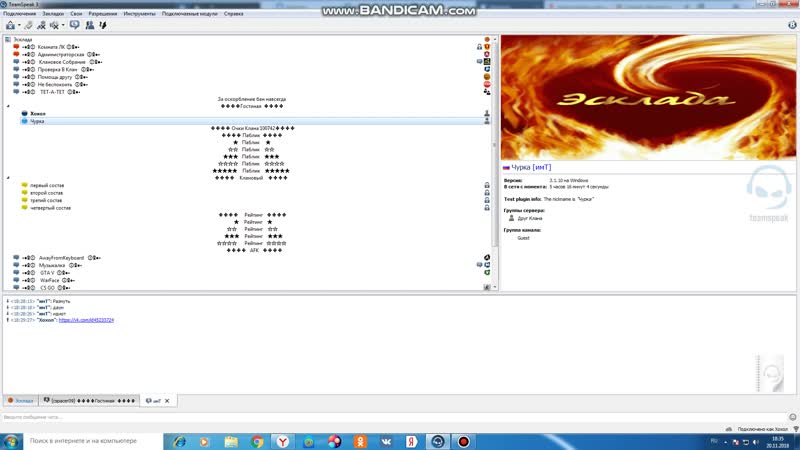The height and width of the screenshot is (450, 800).
Task: Open the Bandicam recorder taskbar icon
Action: (x=463, y=442)
